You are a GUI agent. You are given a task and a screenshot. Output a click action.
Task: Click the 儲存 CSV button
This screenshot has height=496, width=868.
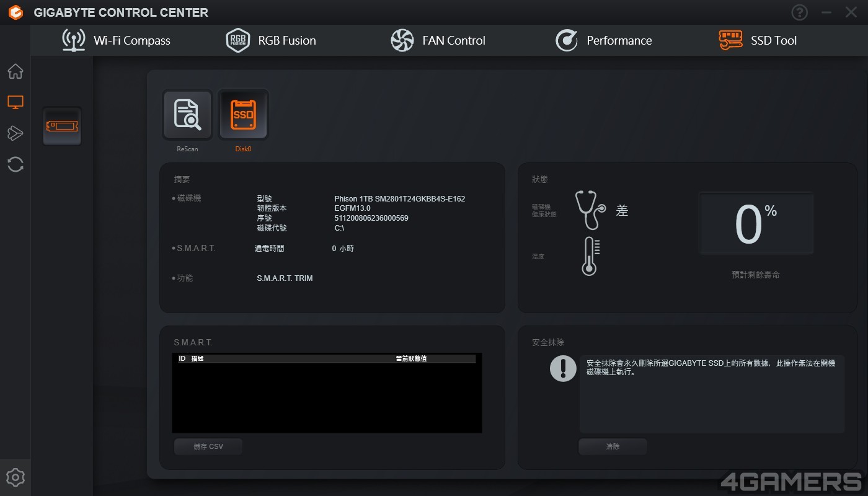tap(208, 446)
